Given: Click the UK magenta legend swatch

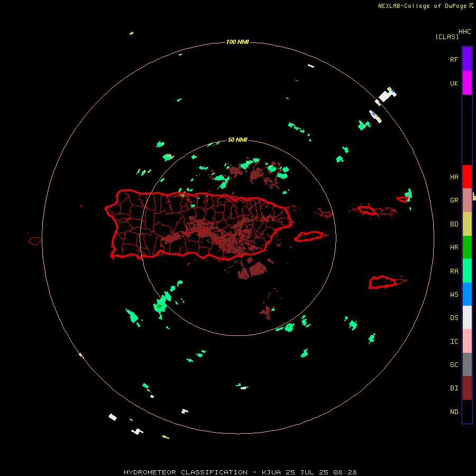Looking at the screenshot, I should pyautogui.click(x=467, y=83).
